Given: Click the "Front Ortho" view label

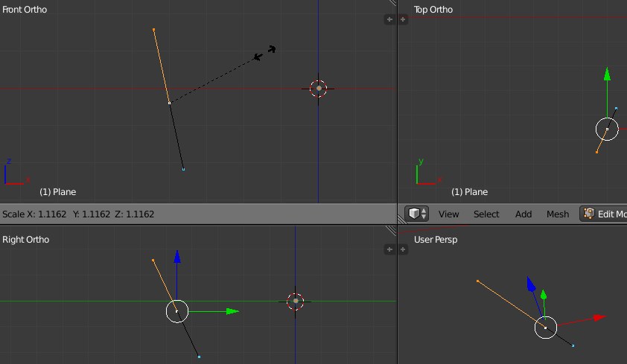Looking at the screenshot, I should click(x=25, y=10).
